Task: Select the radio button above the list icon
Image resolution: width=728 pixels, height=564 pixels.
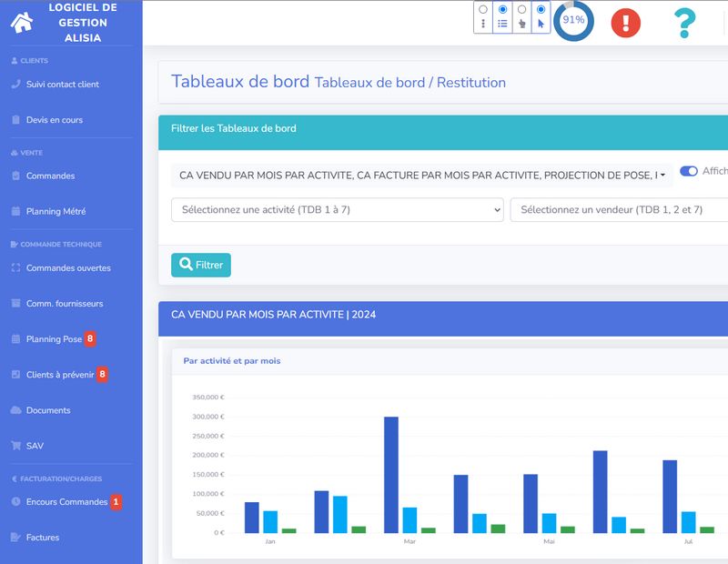Action: [502, 9]
